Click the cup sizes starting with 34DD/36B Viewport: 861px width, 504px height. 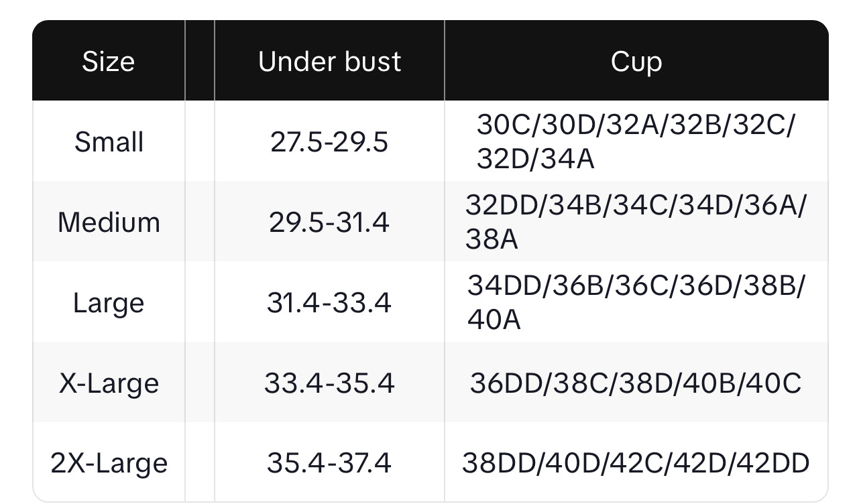coord(636,303)
